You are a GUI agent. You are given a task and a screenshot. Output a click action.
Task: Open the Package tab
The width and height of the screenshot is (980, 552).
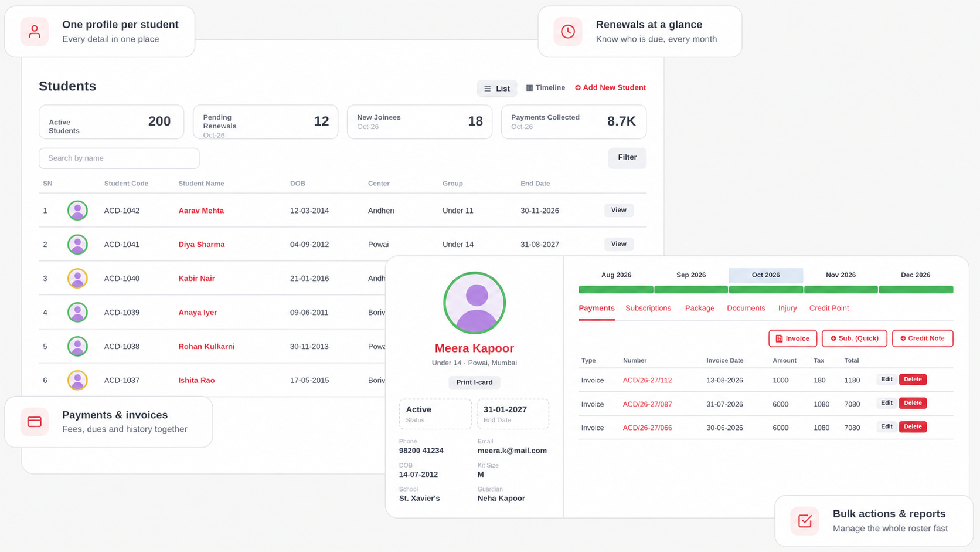coord(700,309)
